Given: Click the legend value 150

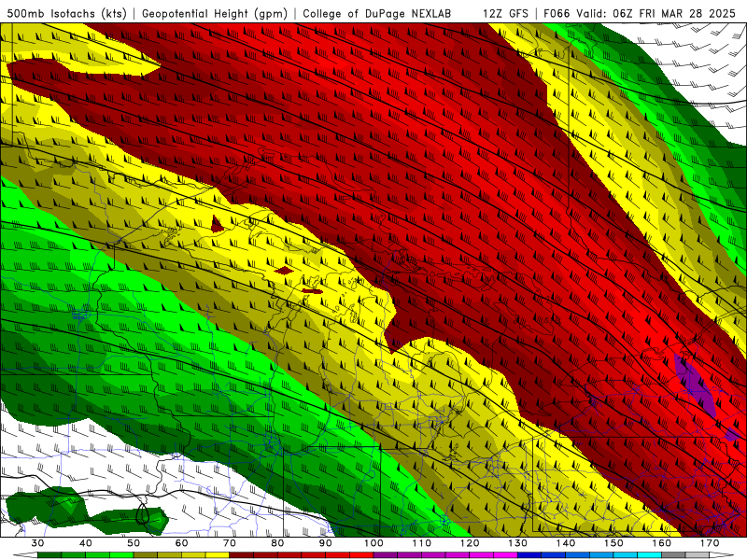Looking at the screenshot, I should pos(613,543).
